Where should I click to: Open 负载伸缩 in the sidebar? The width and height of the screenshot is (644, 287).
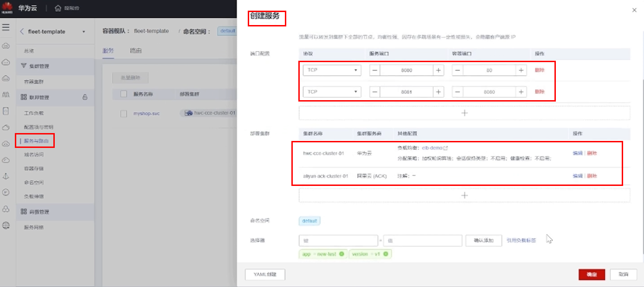pyautogui.click(x=34, y=197)
